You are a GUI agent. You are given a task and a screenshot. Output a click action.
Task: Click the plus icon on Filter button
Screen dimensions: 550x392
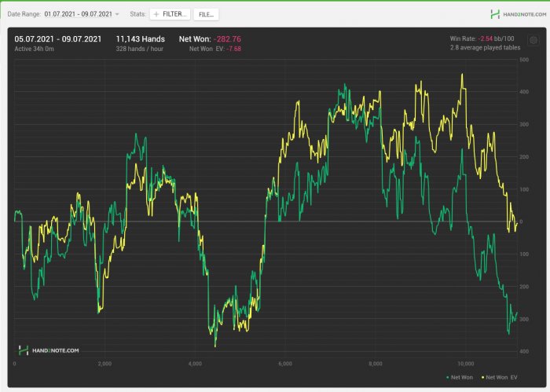pyautogui.click(x=155, y=14)
